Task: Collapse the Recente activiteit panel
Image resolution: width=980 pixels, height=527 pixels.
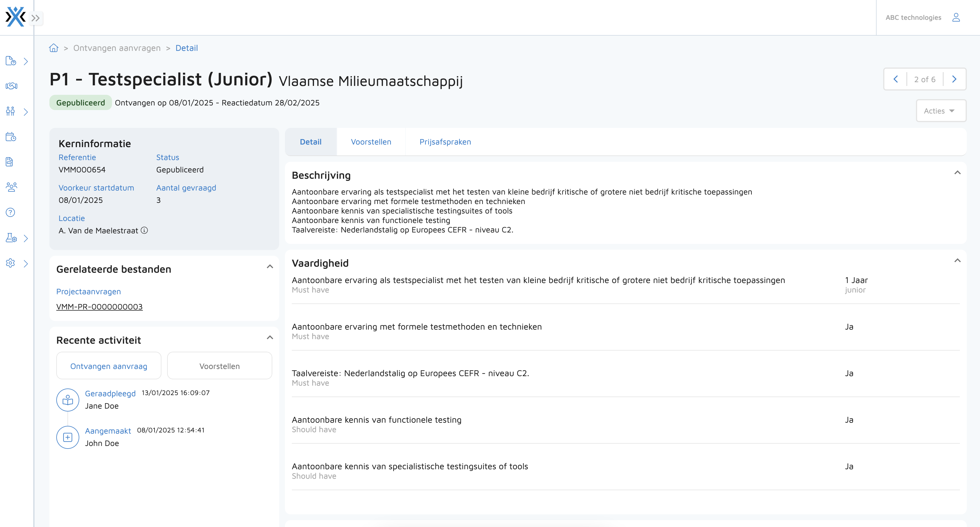Action: [270, 338]
